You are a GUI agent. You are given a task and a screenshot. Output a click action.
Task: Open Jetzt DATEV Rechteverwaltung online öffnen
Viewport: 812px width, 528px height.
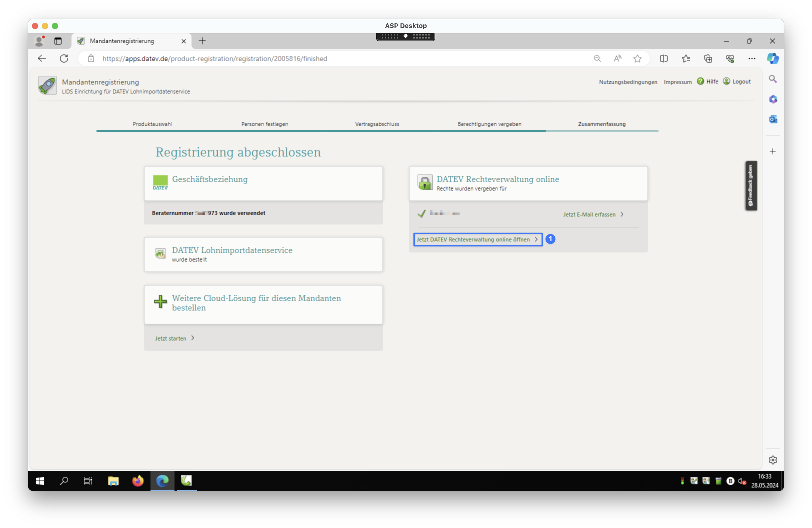pos(477,239)
